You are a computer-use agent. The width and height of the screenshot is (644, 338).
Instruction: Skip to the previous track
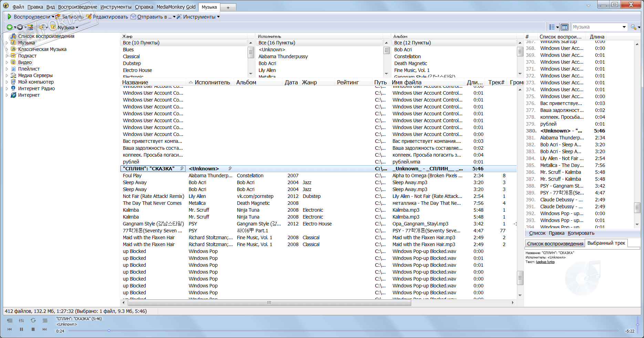[10, 329]
